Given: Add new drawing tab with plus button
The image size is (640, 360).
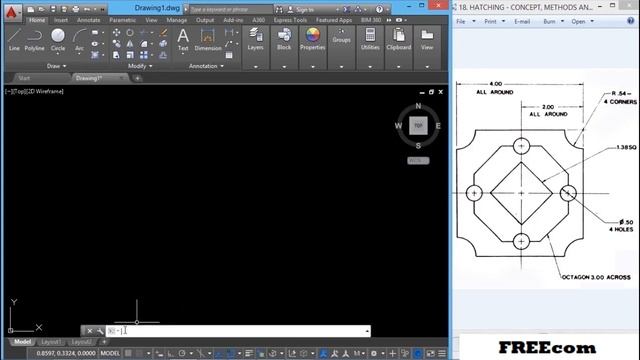Looking at the screenshot, I should click(137, 78).
